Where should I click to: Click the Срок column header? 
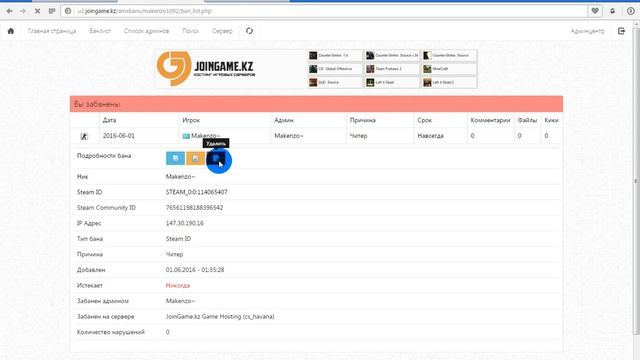pyautogui.click(x=424, y=120)
